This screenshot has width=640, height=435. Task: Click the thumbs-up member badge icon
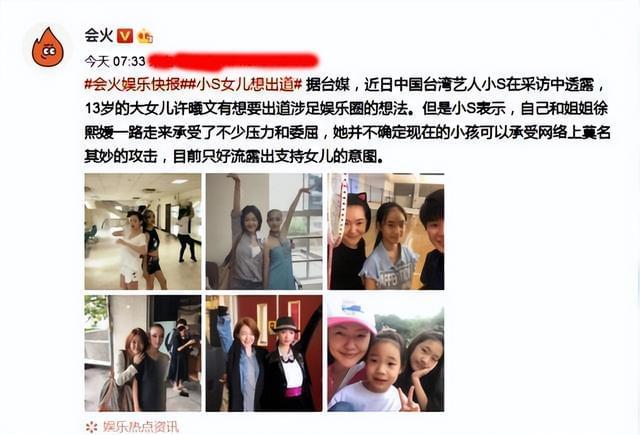(x=145, y=36)
